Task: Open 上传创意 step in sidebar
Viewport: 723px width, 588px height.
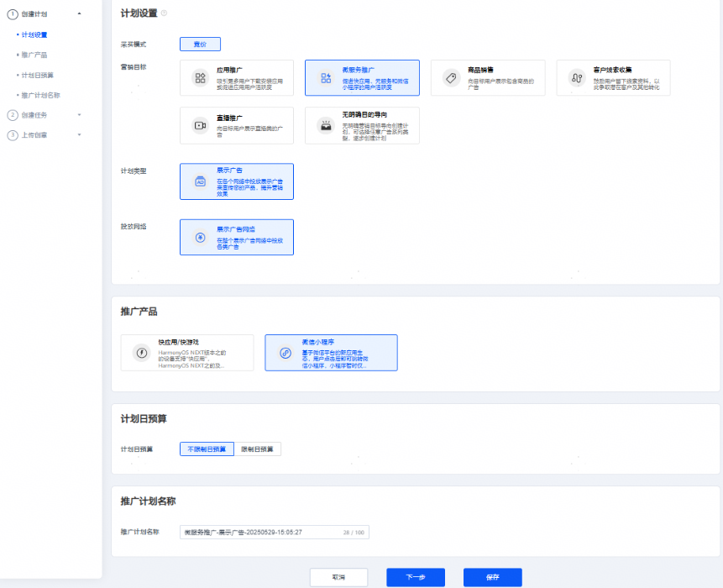Action: click(x=34, y=135)
